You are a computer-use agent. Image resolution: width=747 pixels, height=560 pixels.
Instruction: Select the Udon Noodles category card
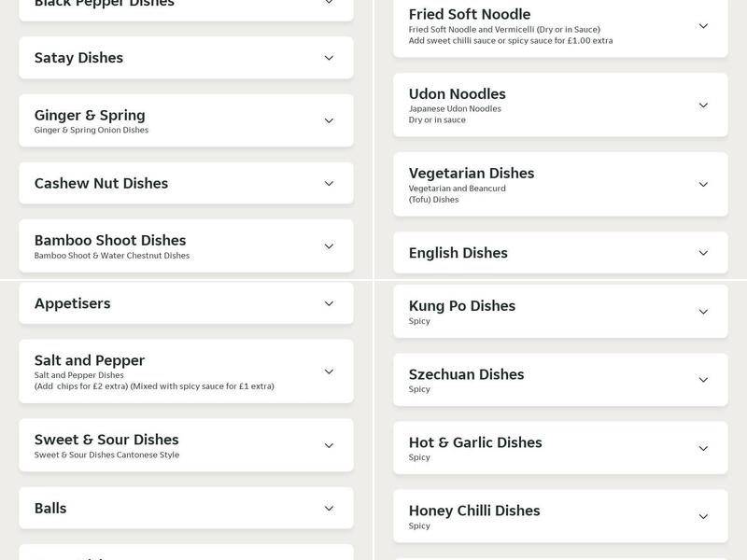(x=560, y=105)
